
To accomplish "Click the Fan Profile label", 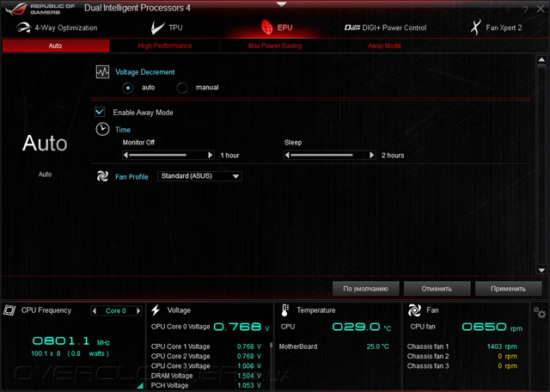I will pos(131,176).
